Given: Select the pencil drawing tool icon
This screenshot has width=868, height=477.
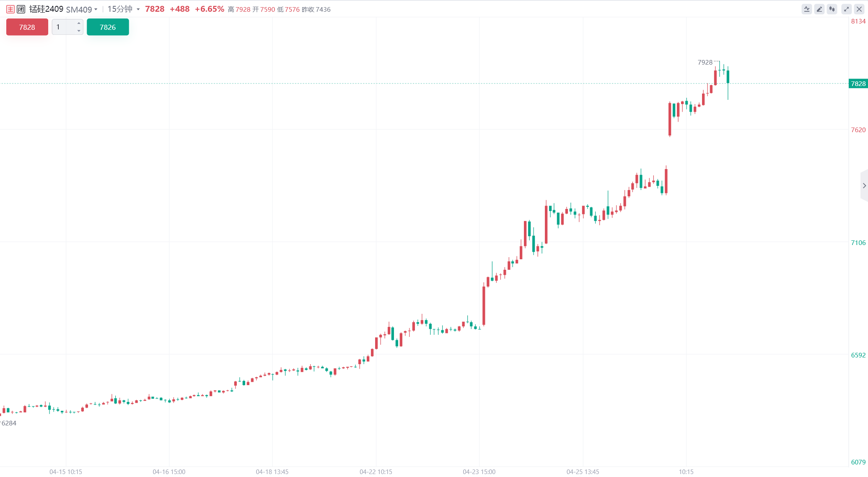Looking at the screenshot, I should pyautogui.click(x=819, y=9).
